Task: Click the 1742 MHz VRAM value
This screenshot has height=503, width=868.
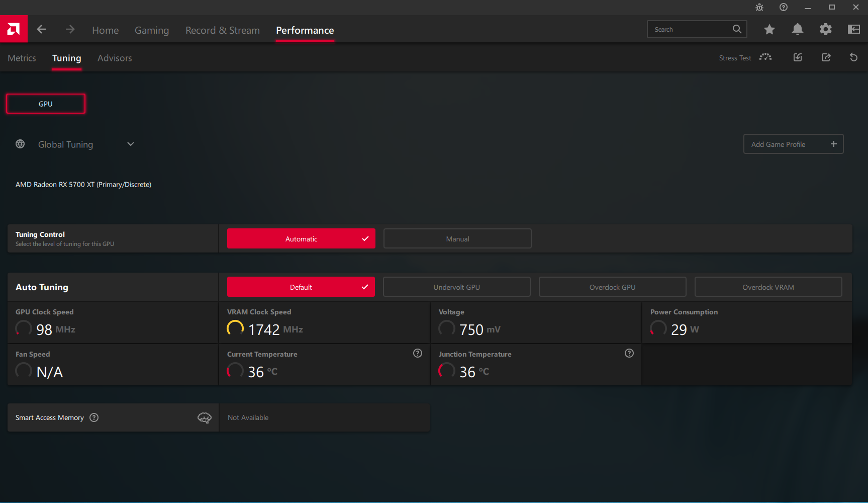Action: pos(276,329)
